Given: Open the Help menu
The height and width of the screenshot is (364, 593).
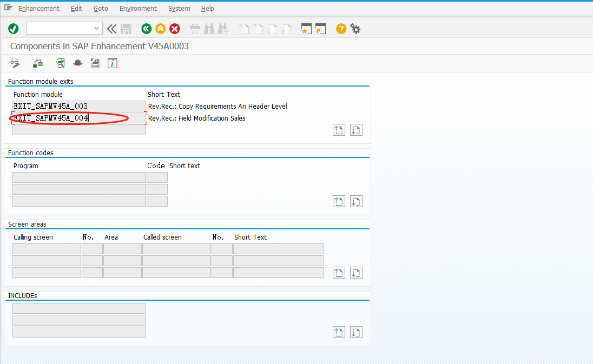Looking at the screenshot, I should click(x=207, y=8).
